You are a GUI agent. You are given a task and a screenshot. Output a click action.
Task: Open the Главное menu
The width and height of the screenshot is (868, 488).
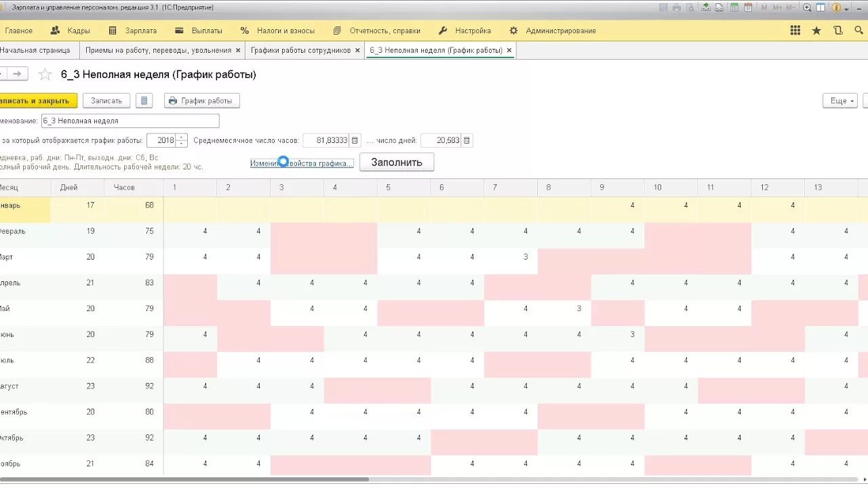[18, 30]
